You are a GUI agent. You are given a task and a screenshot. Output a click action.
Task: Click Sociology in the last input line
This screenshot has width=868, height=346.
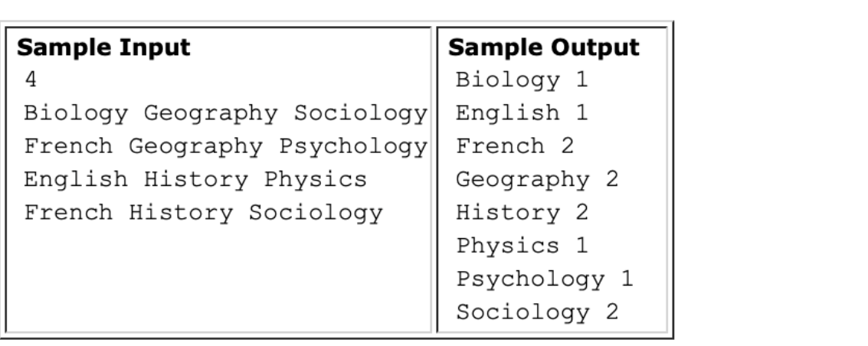pos(316,214)
